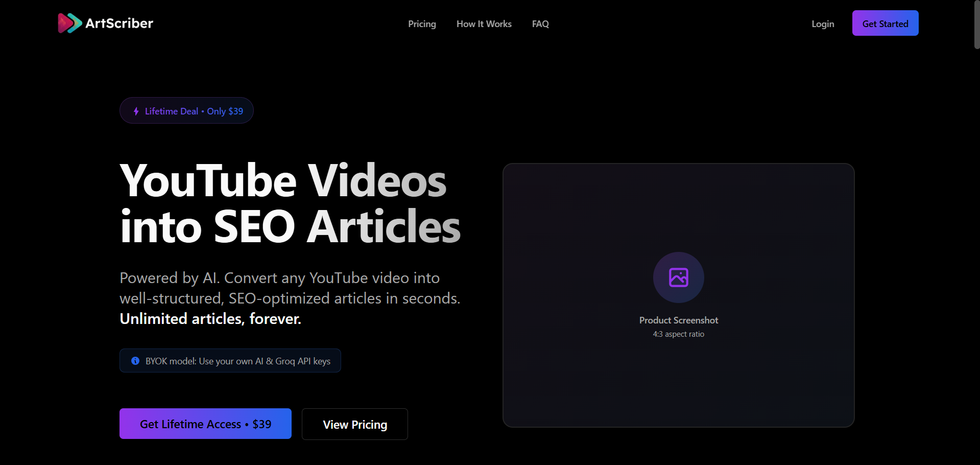Click the info icon beside BYOK model

pos(135,361)
